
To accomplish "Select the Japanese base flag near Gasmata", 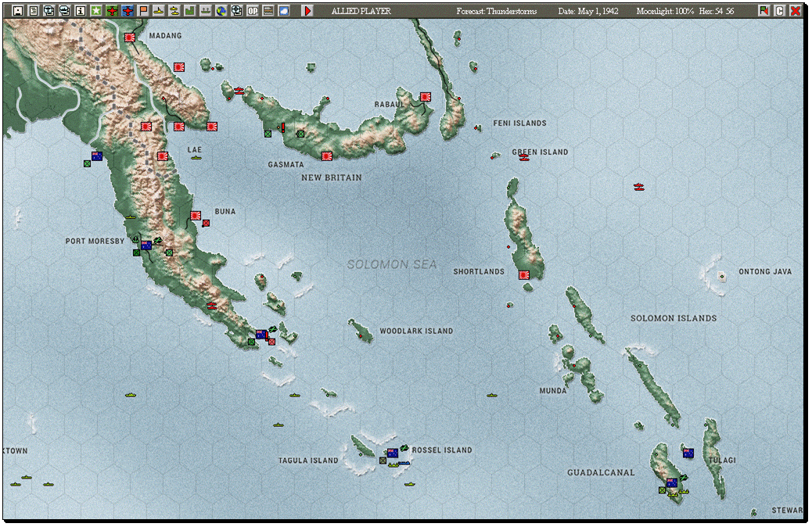I will click(x=326, y=156).
